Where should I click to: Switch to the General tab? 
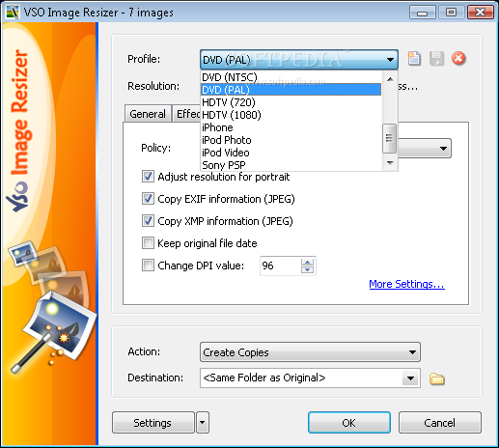click(148, 114)
